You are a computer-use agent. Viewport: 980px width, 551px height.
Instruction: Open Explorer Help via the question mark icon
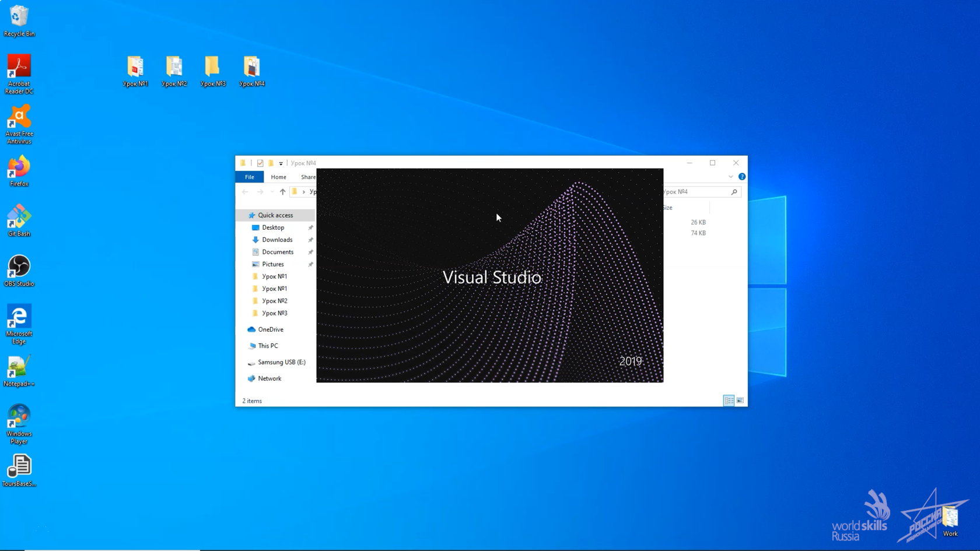coord(742,177)
